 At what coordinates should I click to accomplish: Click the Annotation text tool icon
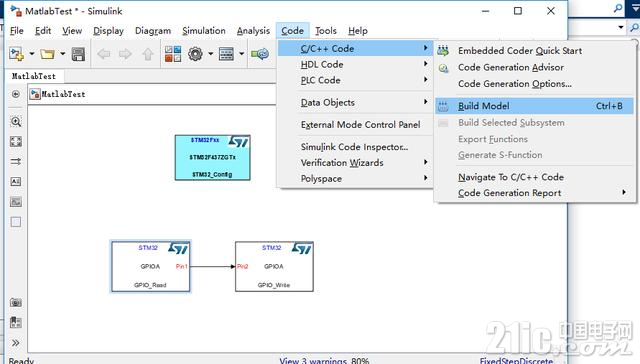(16, 182)
